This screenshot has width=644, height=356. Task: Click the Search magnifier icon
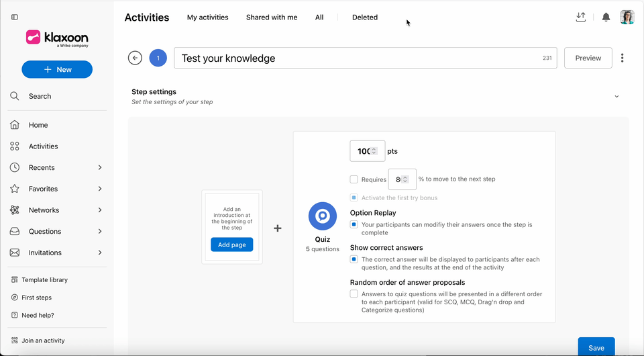(14, 96)
